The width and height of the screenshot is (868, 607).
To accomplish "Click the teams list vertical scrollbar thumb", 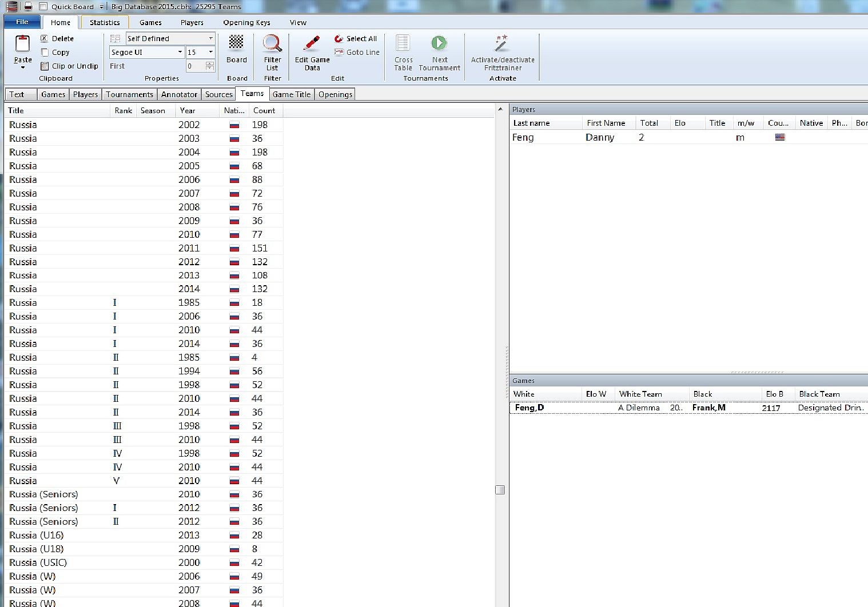I will tap(500, 490).
